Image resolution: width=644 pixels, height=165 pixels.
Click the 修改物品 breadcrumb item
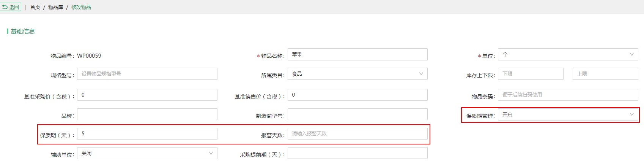pyautogui.click(x=81, y=7)
